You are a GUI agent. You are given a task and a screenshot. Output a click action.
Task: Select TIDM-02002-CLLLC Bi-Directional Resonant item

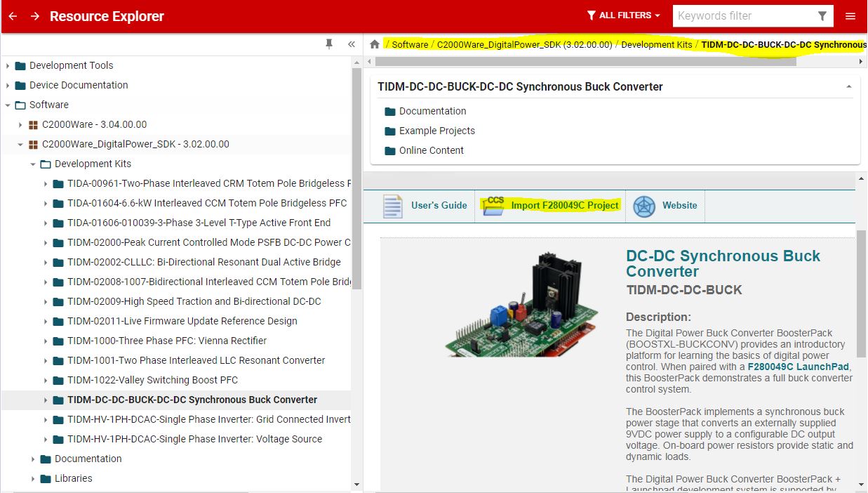click(x=204, y=262)
